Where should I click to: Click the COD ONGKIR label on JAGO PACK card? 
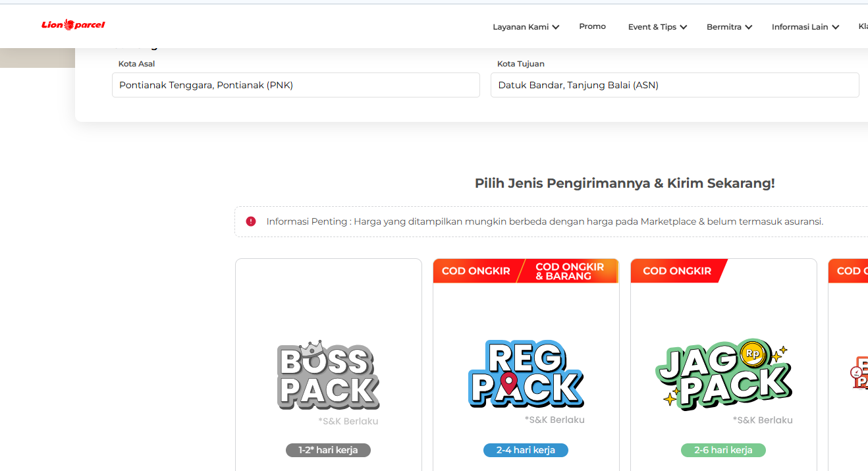click(x=677, y=271)
